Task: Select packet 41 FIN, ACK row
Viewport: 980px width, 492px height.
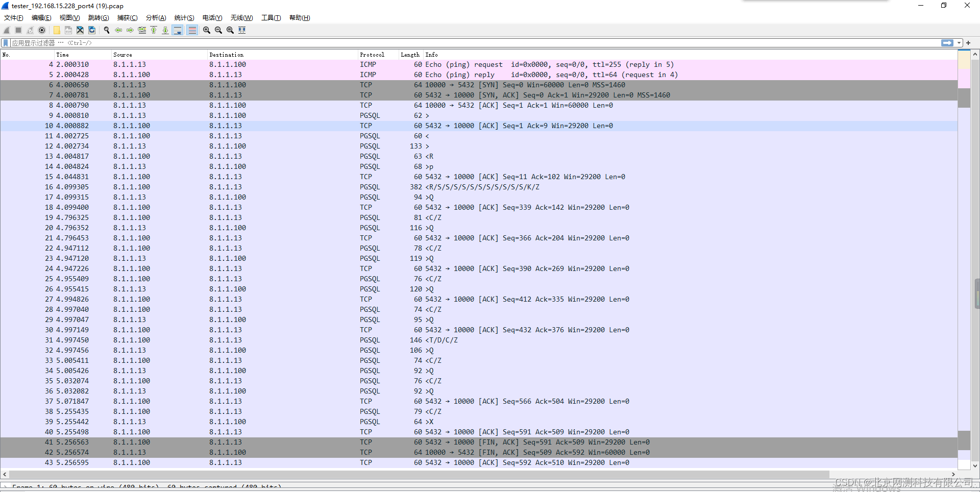Action: [x=479, y=442]
